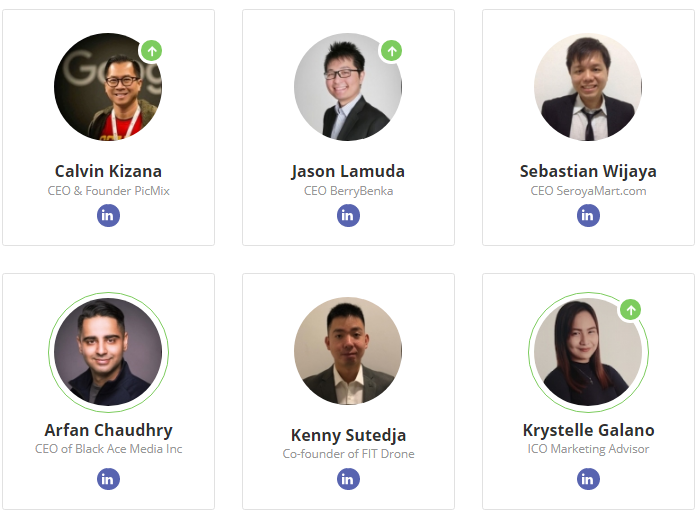Select Sebastian Wijaya's profile photo
This screenshot has width=696, height=530.
pos(588,87)
